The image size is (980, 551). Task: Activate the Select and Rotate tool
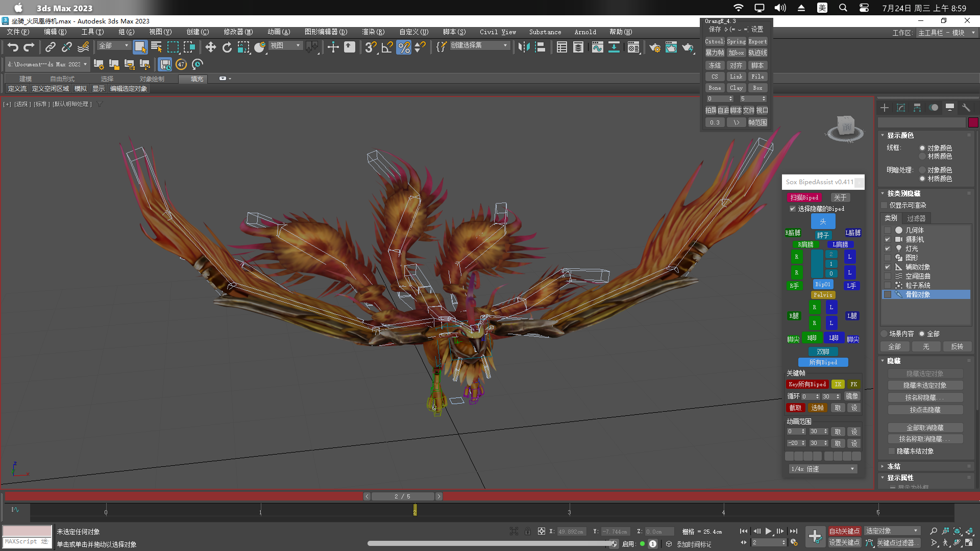coord(227,47)
